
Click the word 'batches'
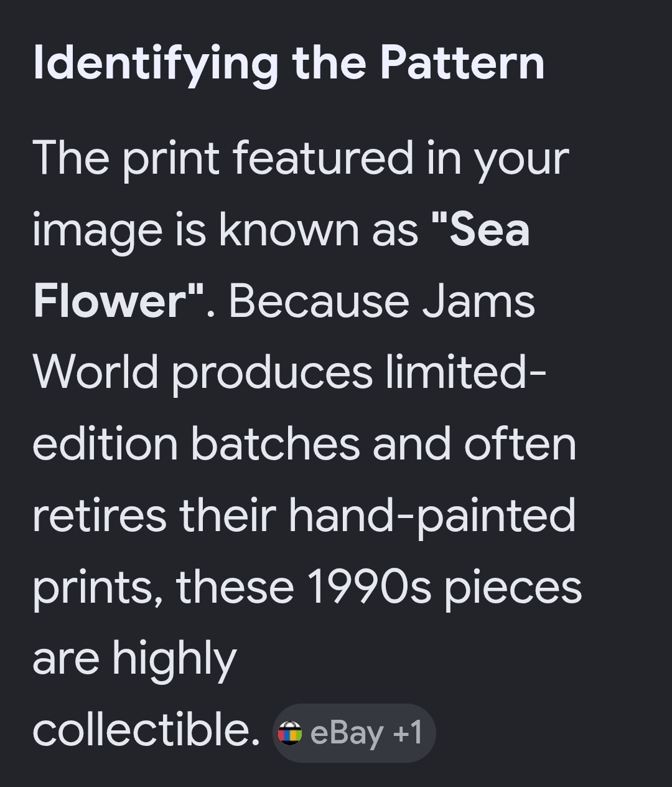tap(275, 444)
